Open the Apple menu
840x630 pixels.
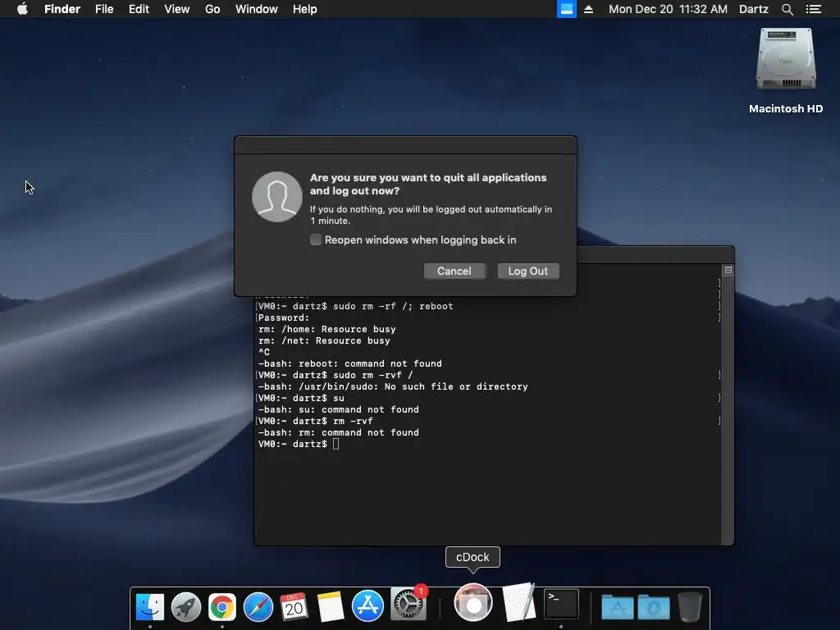(22, 9)
